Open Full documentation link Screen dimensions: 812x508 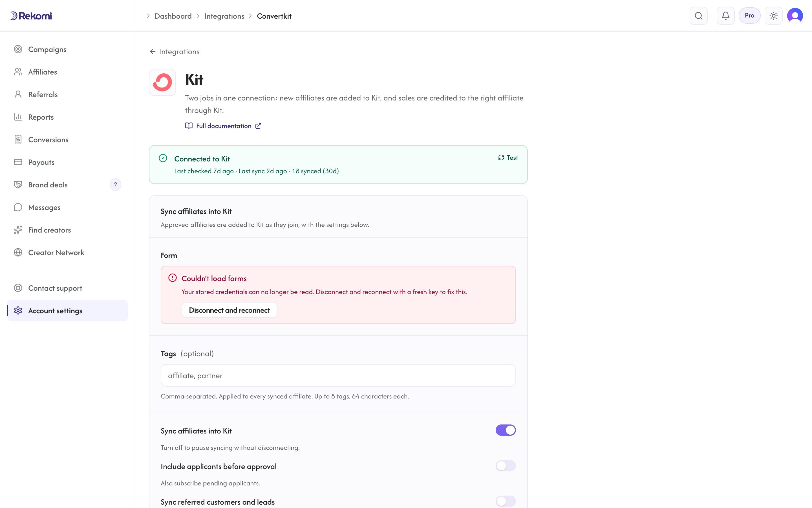coord(224,126)
